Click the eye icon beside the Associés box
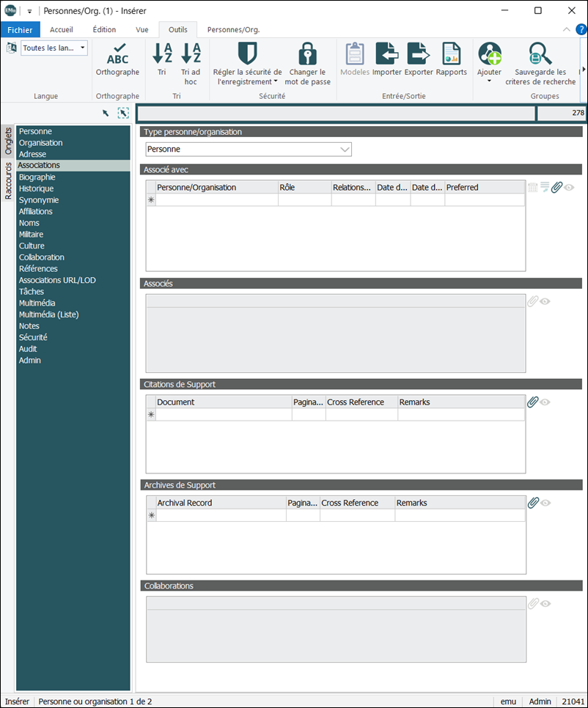The width and height of the screenshot is (588, 708). 545,302
